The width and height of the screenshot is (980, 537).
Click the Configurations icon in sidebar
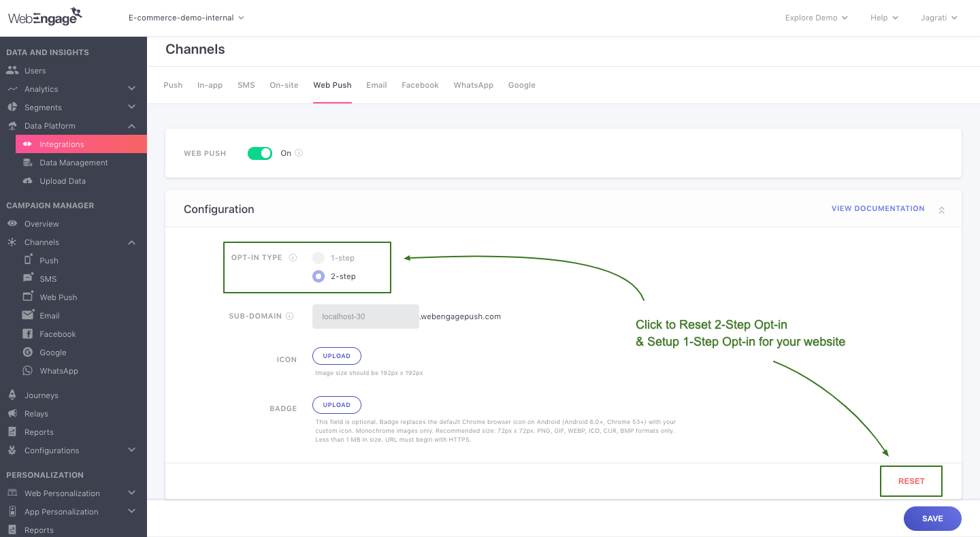pyautogui.click(x=12, y=450)
